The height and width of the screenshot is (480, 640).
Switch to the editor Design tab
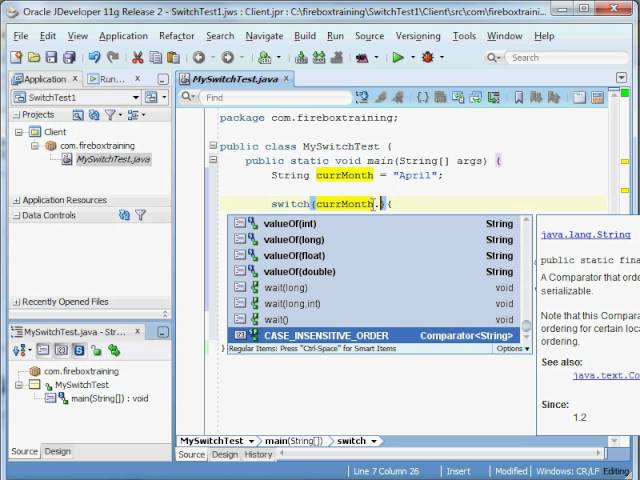pyautogui.click(x=224, y=455)
